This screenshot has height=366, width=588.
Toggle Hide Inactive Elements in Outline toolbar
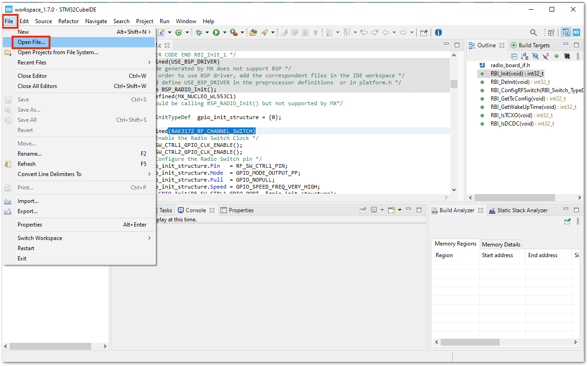(567, 56)
